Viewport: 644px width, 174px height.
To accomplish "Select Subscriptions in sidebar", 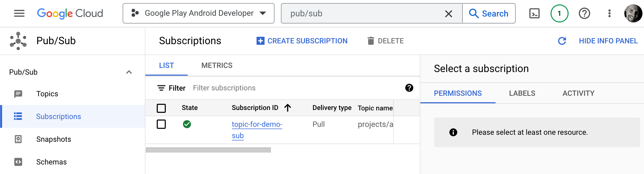I will (x=58, y=116).
